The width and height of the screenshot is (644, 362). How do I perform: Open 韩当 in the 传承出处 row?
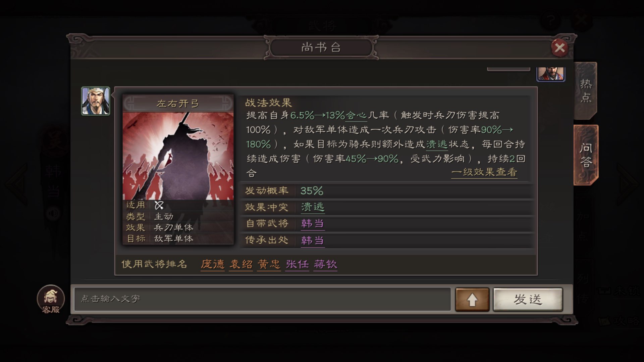pyautogui.click(x=313, y=240)
